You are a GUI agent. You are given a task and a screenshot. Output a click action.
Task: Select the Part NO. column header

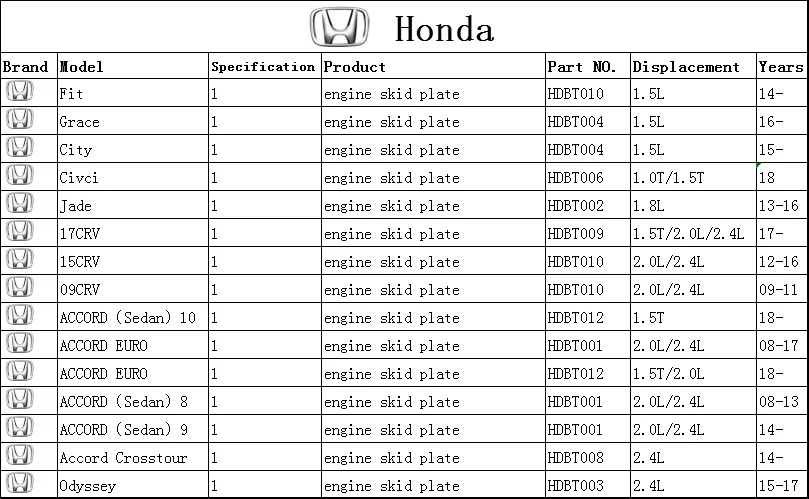coord(582,67)
